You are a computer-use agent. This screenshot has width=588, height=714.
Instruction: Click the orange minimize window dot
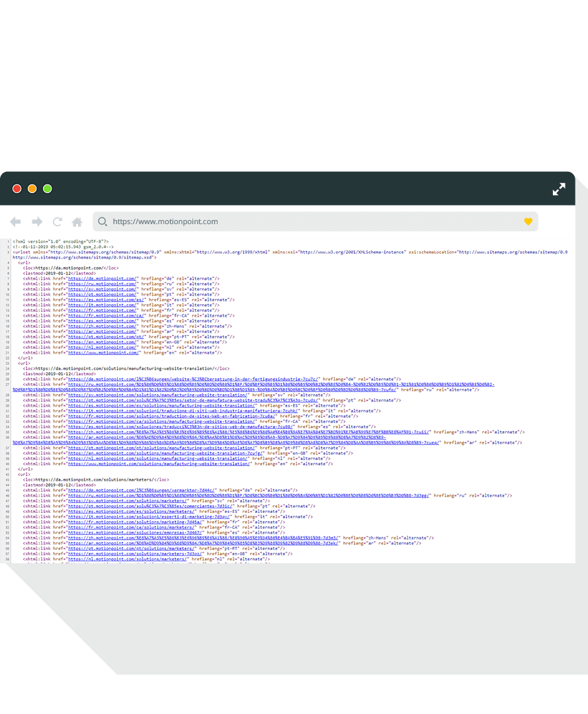[x=32, y=188]
